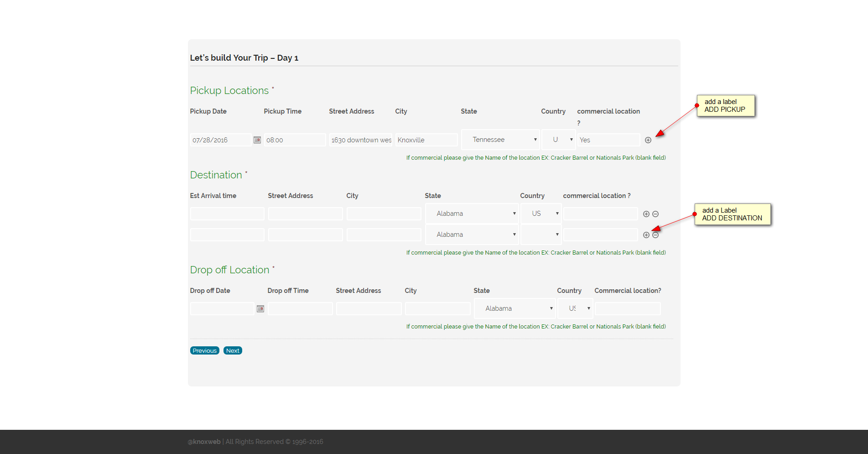Expand the first destination State dropdown
The image size is (868, 454).
(x=472, y=214)
